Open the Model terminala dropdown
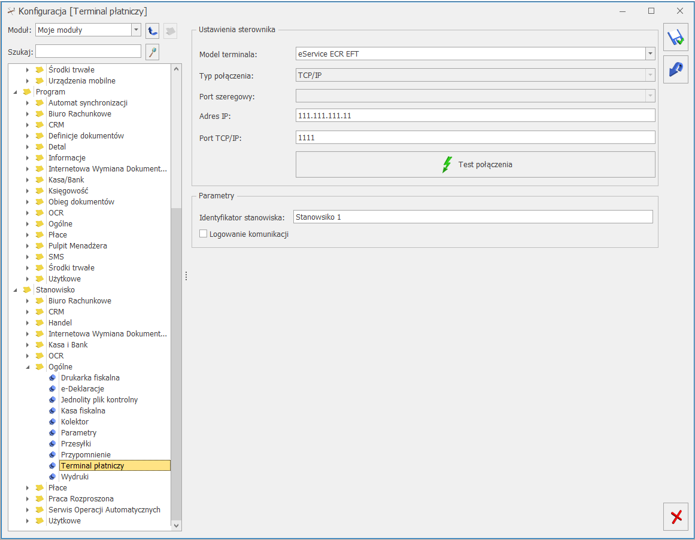This screenshot has width=695, height=540. tap(649, 54)
